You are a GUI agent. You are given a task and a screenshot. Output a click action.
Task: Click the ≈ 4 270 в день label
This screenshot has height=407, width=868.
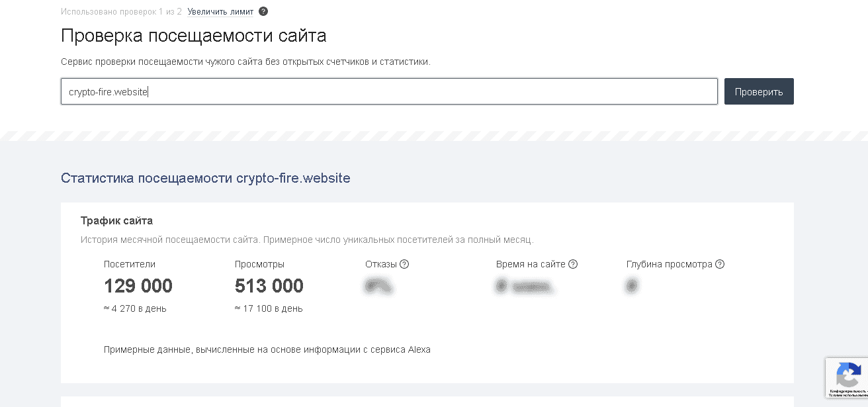tap(135, 308)
